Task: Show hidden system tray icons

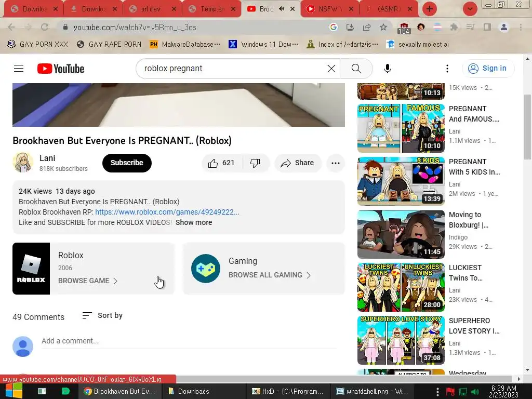Action: pyautogui.click(x=437, y=392)
